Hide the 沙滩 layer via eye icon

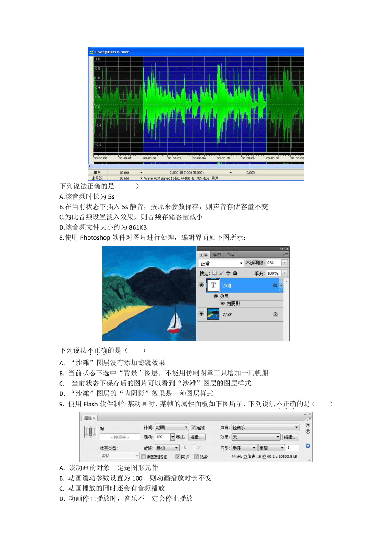[201, 285]
